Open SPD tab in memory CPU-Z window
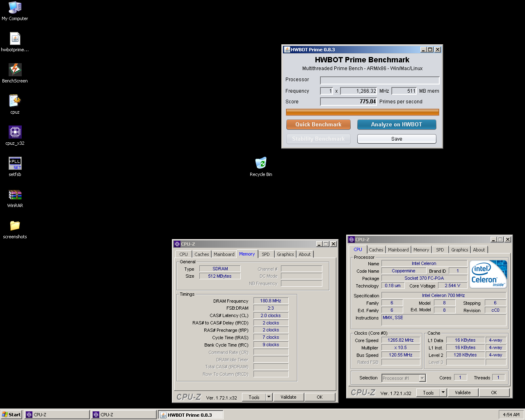The height and width of the screenshot is (420, 525). click(x=266, y=254)
